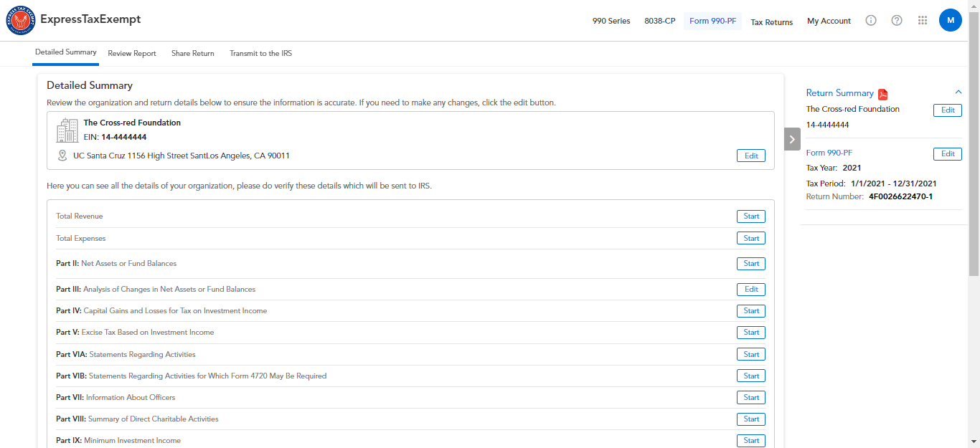The height and width of the screenshot is (448, 980).
Task: Click the address location pin icon
Action: click(62, 156)
